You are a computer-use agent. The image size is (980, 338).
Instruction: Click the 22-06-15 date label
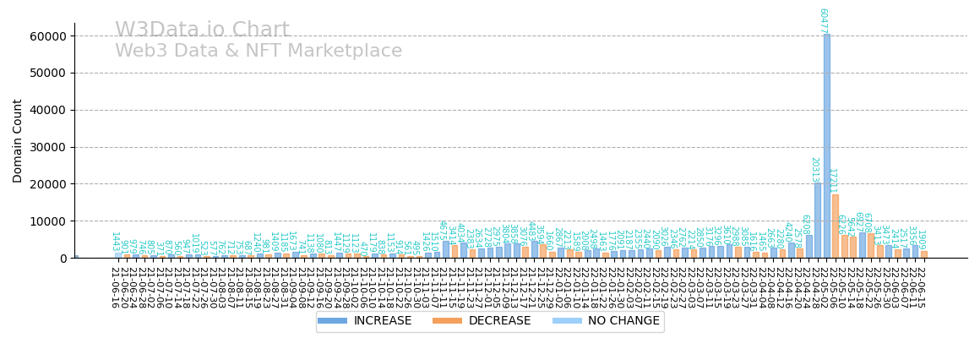pyautogui.click(x=921, y=287)
